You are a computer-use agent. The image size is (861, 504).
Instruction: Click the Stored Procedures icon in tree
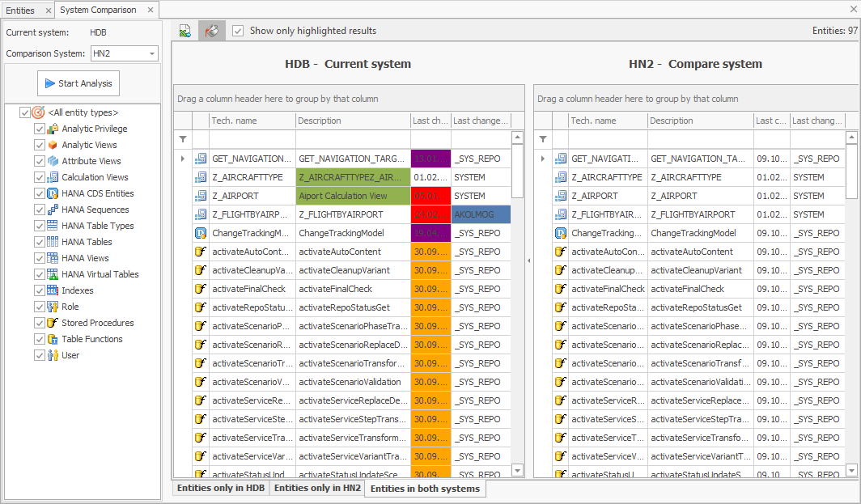point(53,323)
